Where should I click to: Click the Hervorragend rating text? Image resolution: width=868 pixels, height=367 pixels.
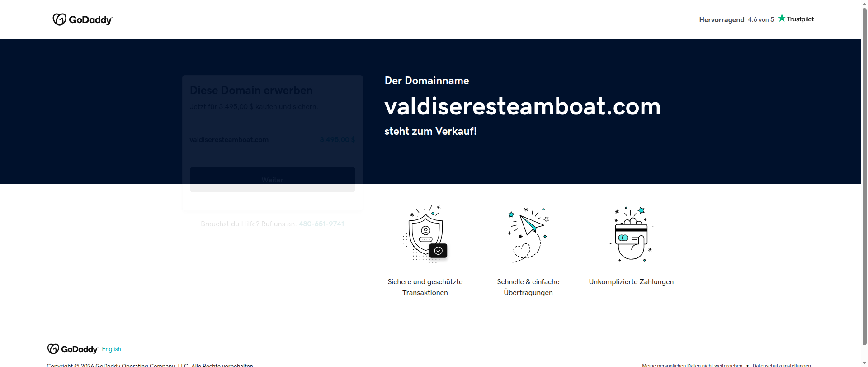(722, 20)
